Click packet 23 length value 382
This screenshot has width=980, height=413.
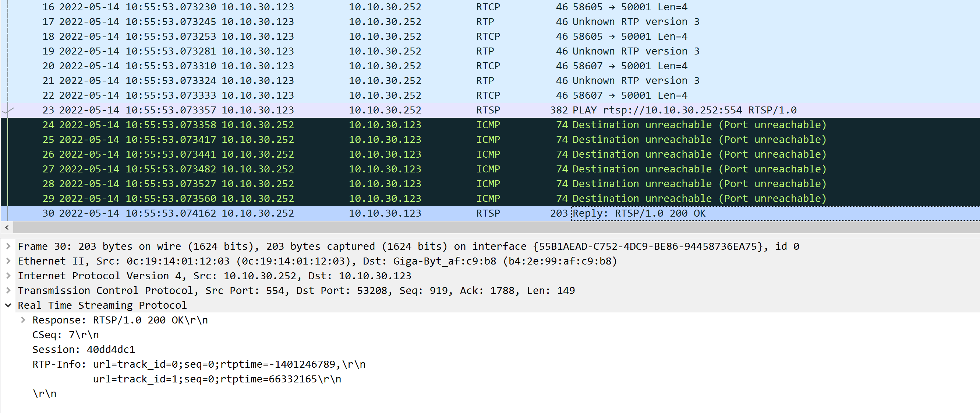(559, 110)
